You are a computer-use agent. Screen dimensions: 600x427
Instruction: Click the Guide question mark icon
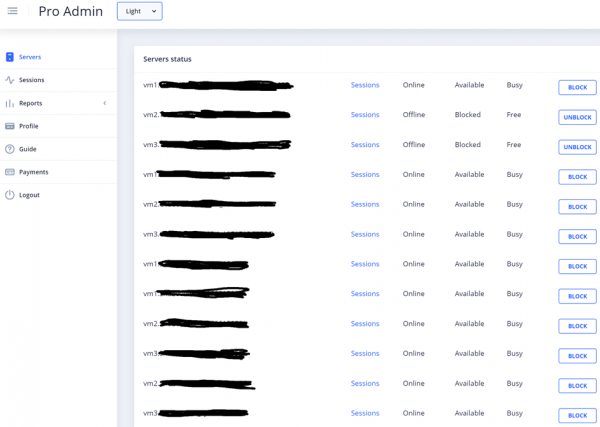[x=10, y=149]
